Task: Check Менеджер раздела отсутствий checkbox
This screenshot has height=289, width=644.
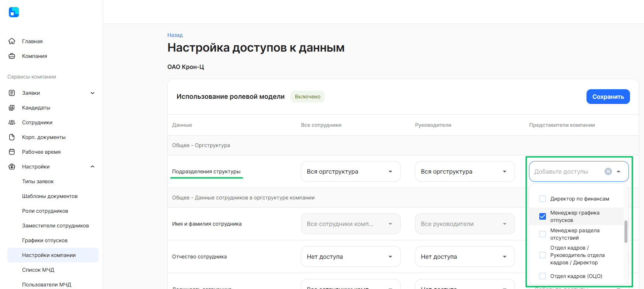Action: 543,234
